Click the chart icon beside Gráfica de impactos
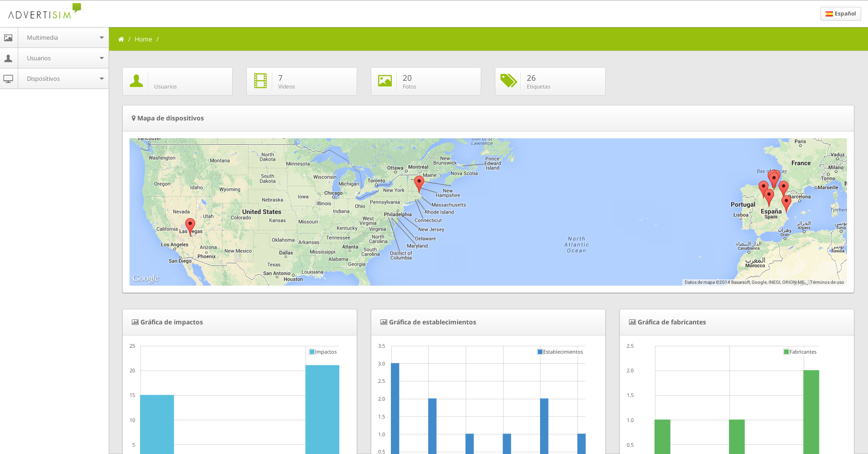 pyautogui.click(x=135, y=322)
